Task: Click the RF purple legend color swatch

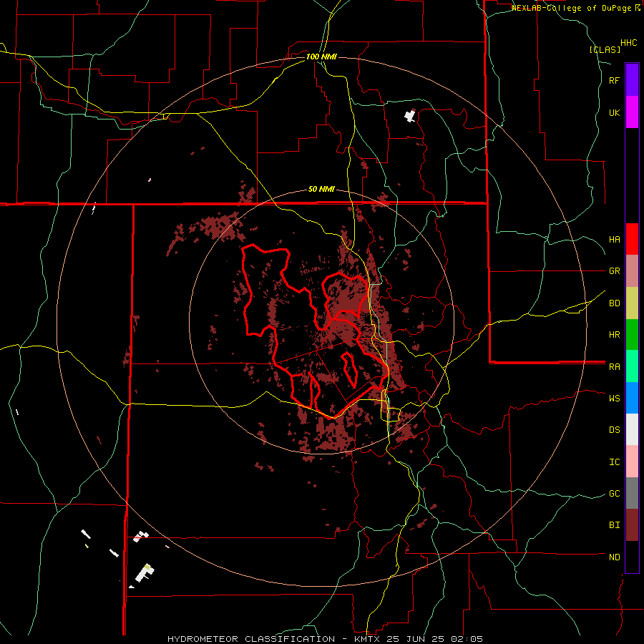Action: 632,79
